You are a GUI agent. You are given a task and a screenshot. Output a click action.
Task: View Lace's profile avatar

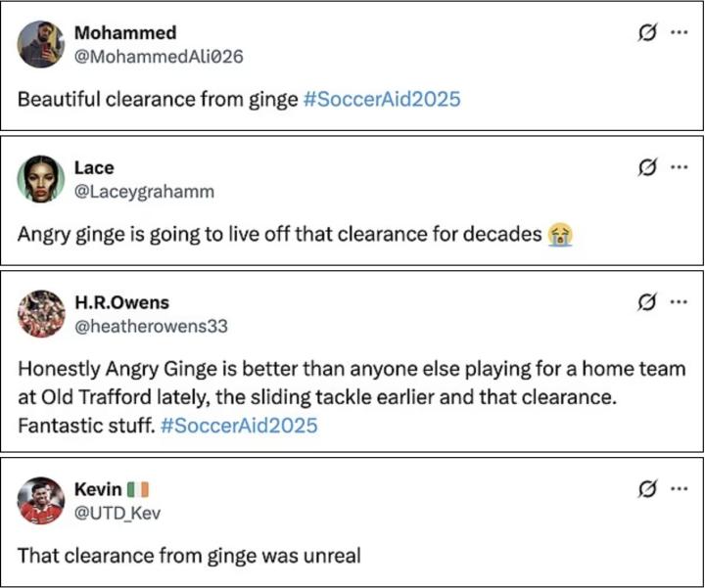coord(41,179)
